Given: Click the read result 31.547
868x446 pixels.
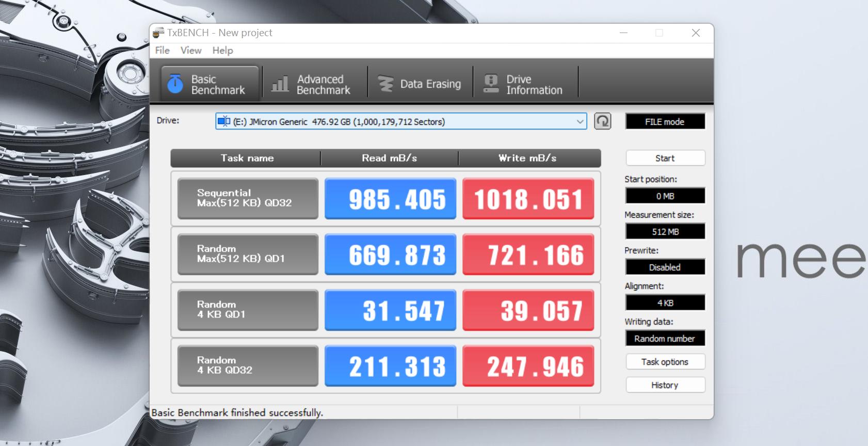Looking at the screenshot, I should point(390,310).
